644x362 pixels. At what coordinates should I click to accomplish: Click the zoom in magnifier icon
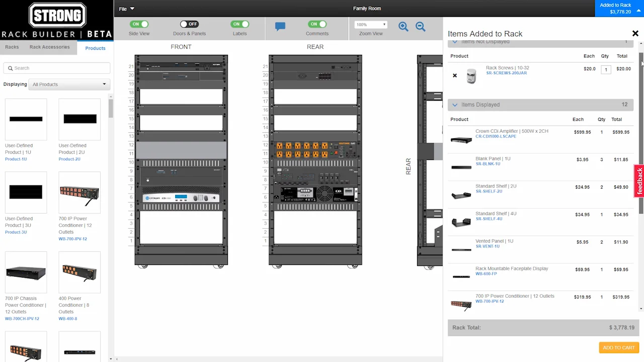(403, 27)
